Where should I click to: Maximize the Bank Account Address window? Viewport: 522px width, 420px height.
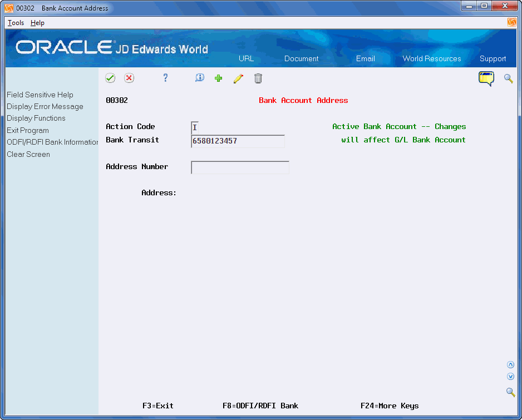pos(484,6)
